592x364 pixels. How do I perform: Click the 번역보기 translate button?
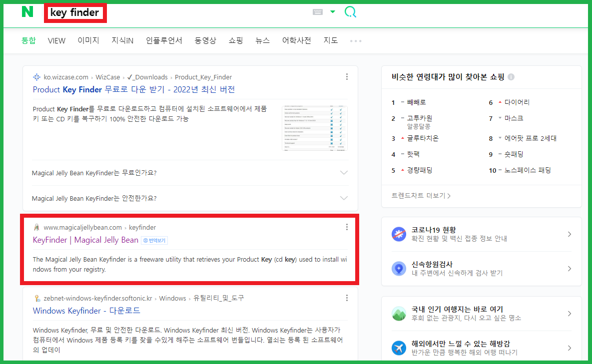(154, 240)
